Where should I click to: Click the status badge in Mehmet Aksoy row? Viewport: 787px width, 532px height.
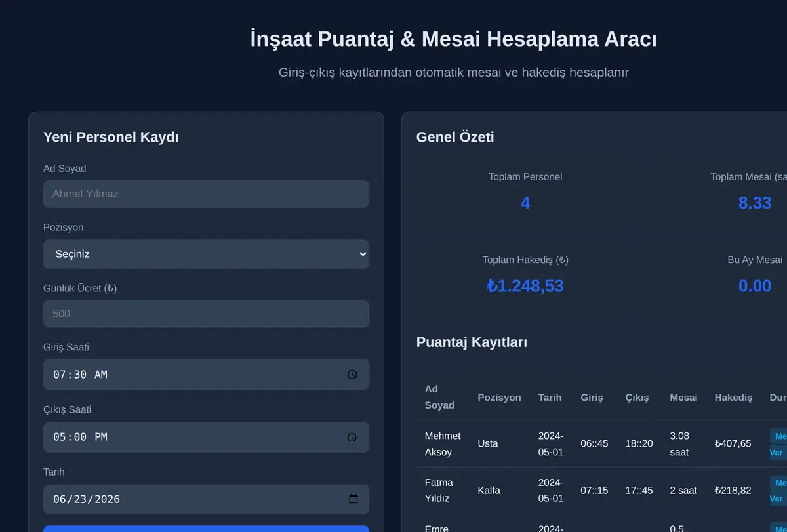[x=778, y=444]
